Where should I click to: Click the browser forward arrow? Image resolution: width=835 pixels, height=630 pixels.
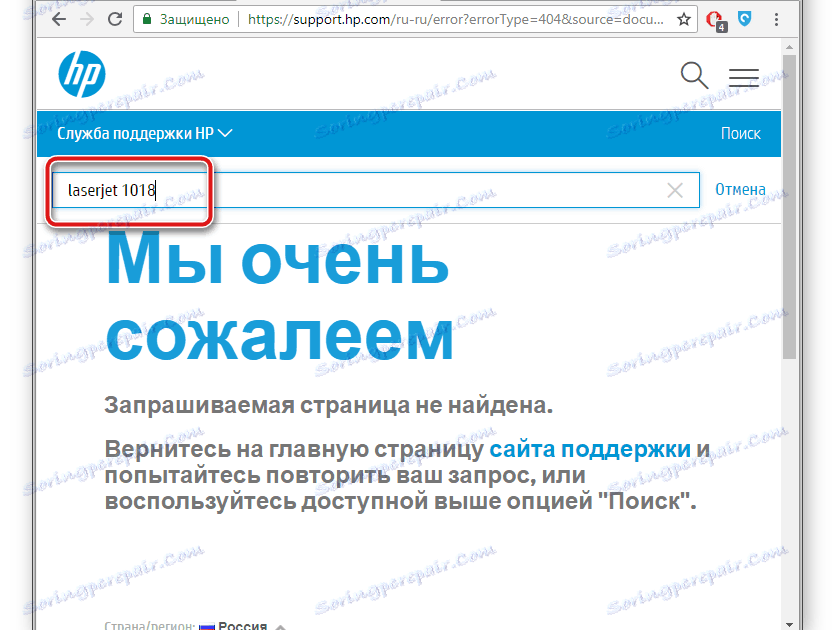point(87,20)
